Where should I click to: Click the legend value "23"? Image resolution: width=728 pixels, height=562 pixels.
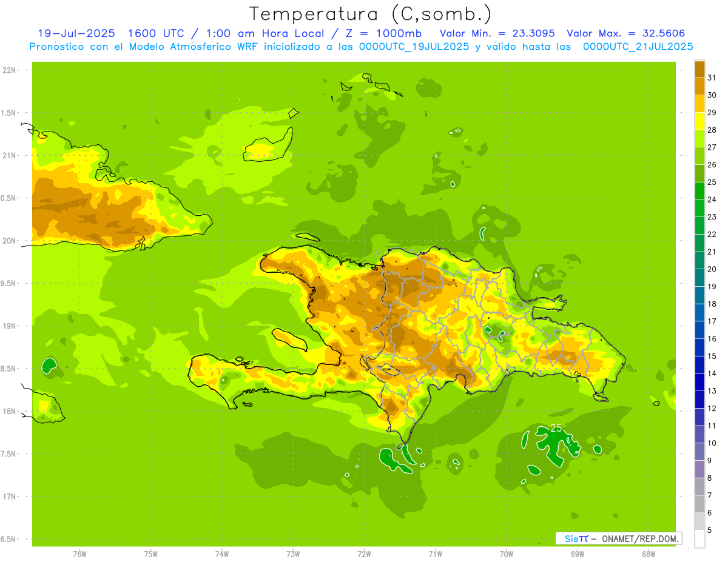click(x=712, y=216)
